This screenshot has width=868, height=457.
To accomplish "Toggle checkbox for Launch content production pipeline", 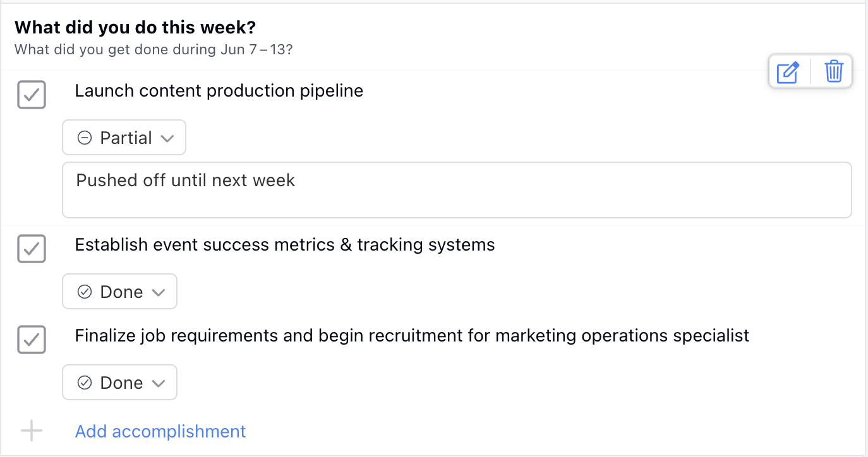I will coord(32,95).
